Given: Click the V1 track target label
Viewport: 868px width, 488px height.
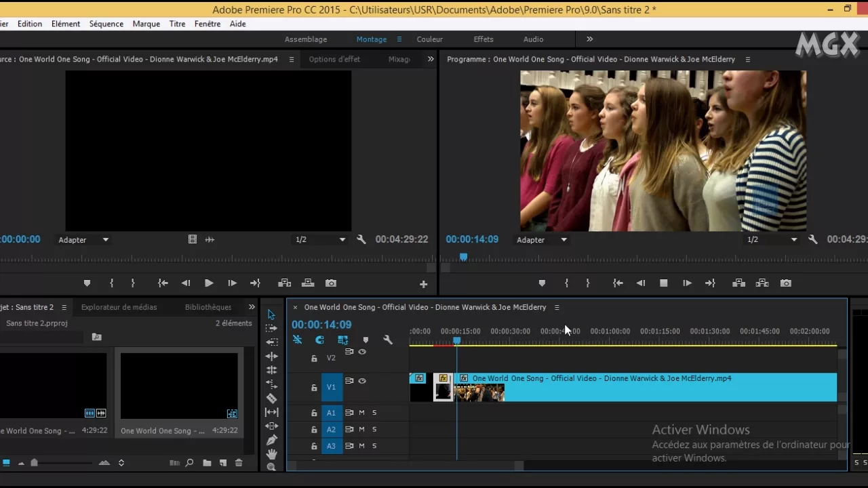Looking at the screenshot, I should pyautogui.click(x=332, y=387).
